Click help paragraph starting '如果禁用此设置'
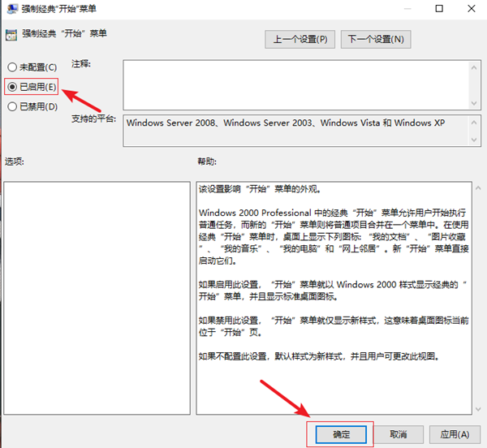 [334, 326]
